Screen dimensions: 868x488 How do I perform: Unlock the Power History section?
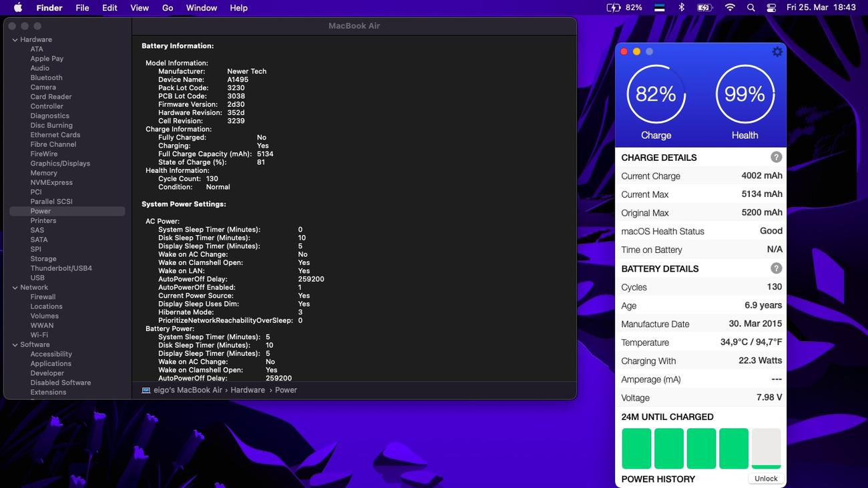point(766,479)
